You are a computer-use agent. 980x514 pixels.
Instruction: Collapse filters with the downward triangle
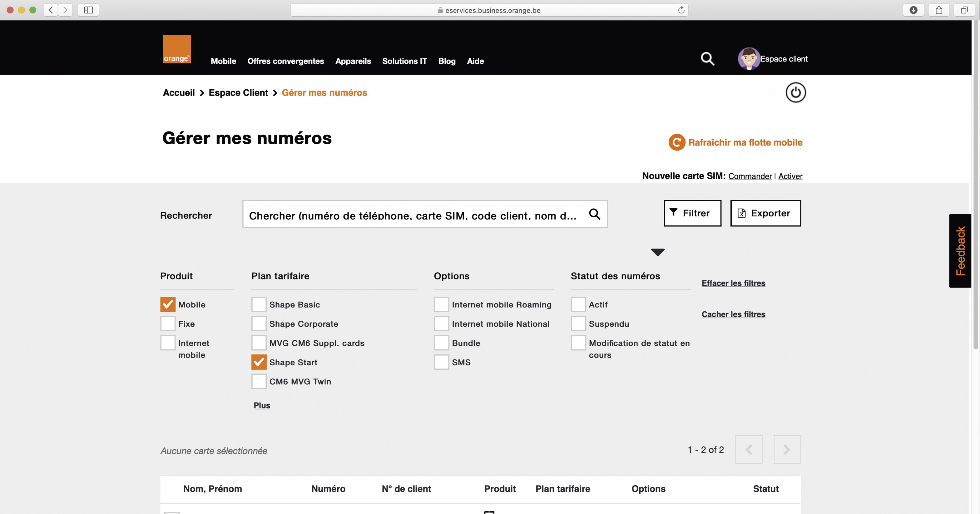point(657,252)
